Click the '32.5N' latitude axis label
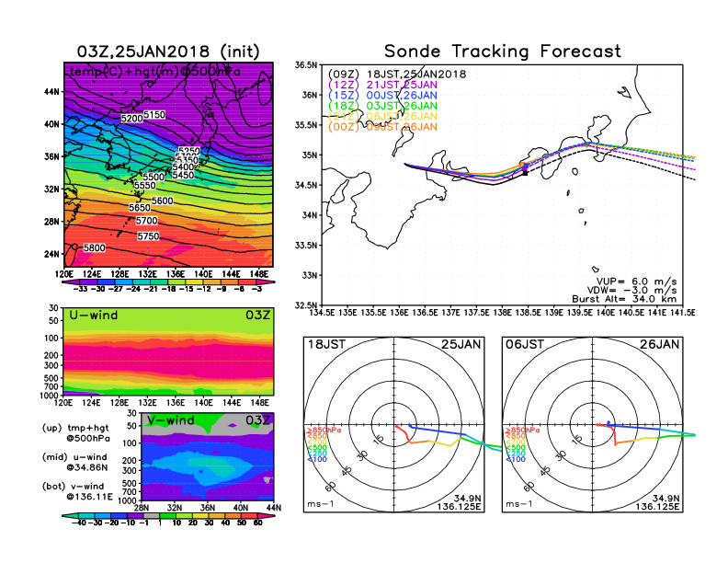 [x=306, y=305]
